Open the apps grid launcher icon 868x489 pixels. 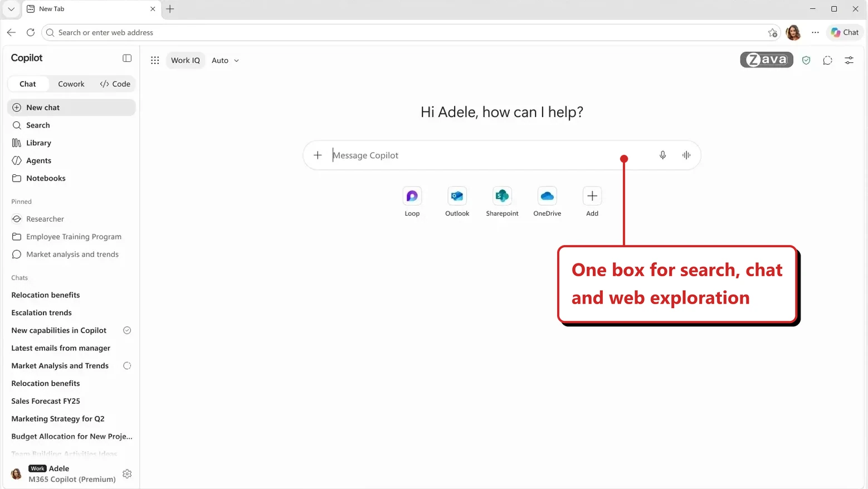[x=155, y=60]
